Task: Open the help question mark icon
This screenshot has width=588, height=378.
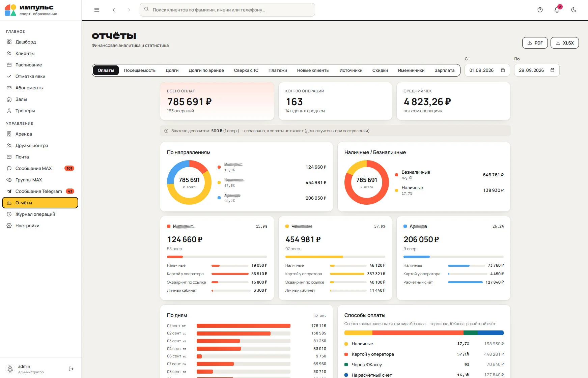Action: (540, 10)
